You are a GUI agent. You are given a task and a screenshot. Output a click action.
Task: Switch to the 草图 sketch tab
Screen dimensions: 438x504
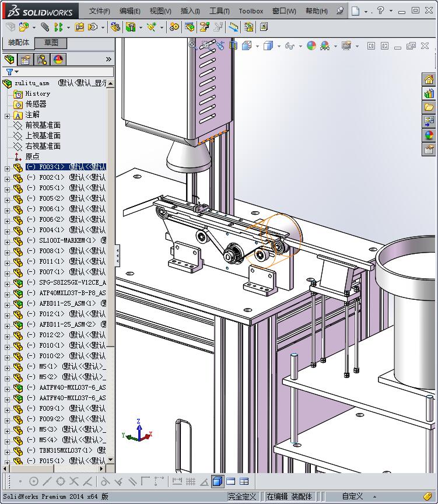pyautogui.click(x=51, y=43)
